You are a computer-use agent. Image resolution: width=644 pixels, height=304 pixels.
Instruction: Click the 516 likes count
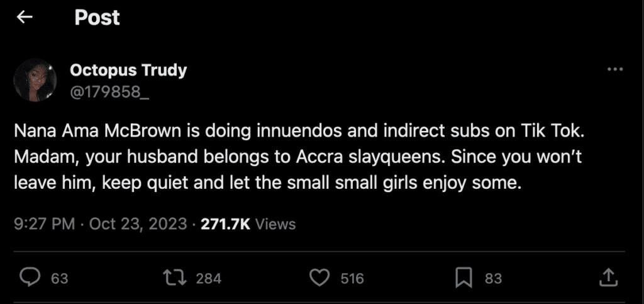pos(352,278)
